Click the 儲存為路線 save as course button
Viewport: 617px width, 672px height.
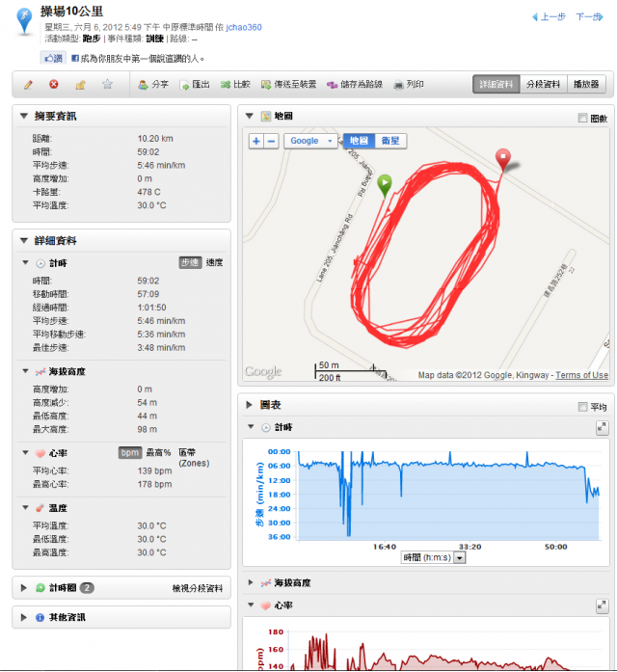tap(355, 85)
